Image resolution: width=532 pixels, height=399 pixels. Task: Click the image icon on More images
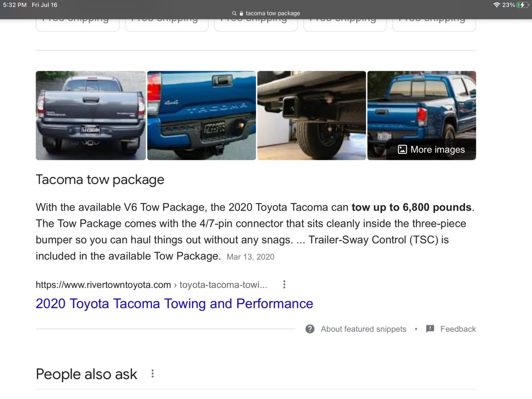402,150
